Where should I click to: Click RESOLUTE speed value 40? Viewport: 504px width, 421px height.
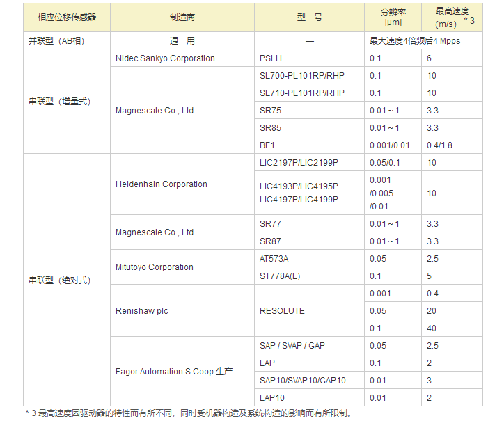452,328
